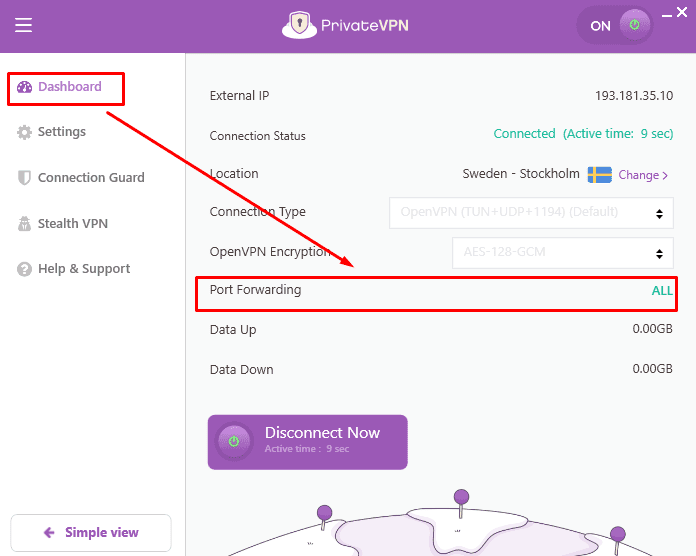Click the PrivateVPN shield logo

coord(299,25)
